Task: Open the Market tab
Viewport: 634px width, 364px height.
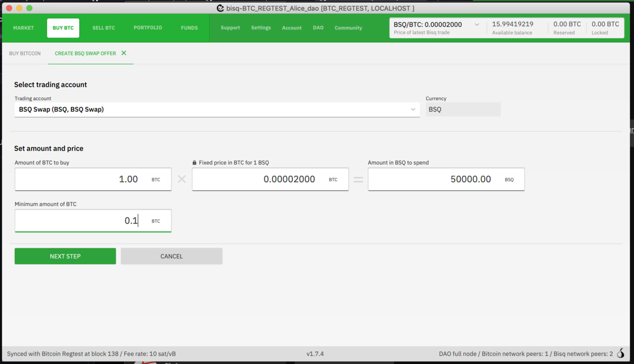Action: [x=23, y=28]
